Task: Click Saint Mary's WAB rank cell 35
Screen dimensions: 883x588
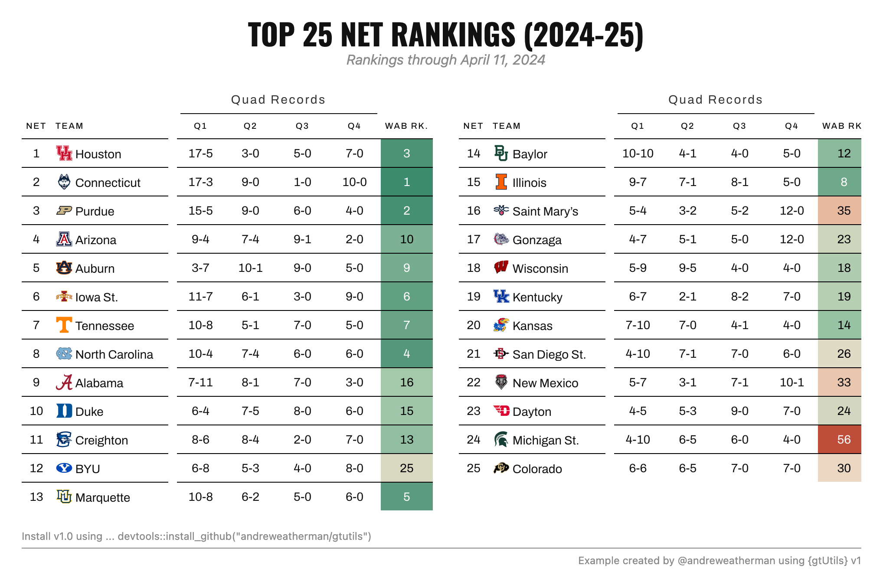Action: [840, 210]
